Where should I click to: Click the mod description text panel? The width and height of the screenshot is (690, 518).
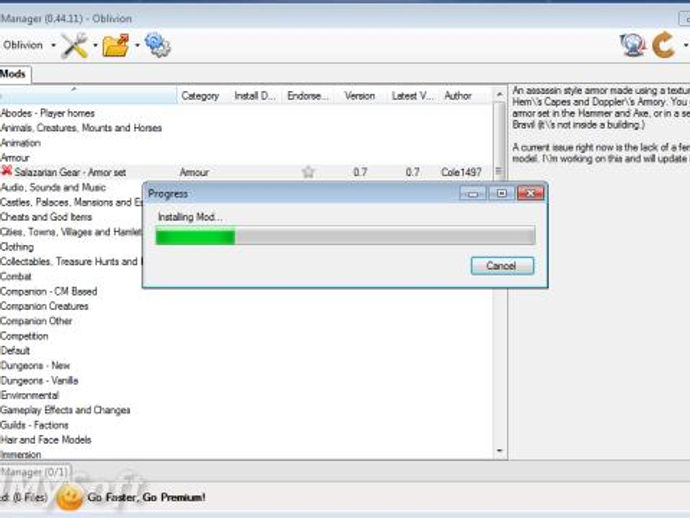600,125
